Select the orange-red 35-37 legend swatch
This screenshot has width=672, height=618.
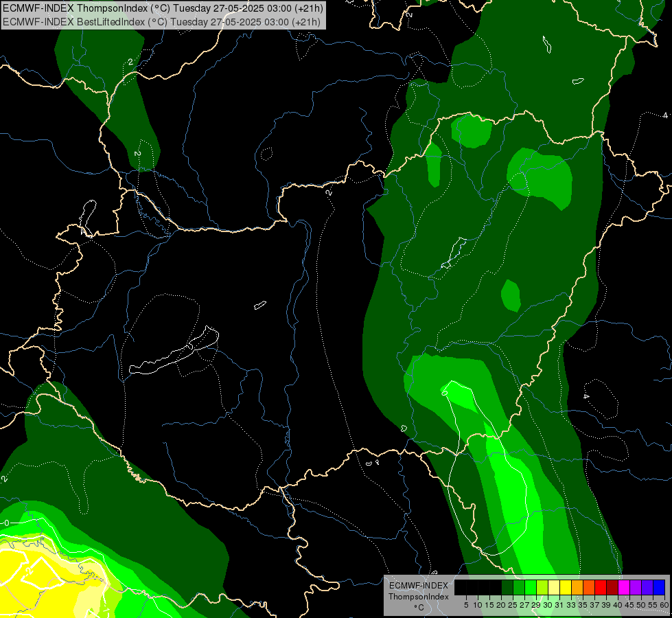click(x=589, y=587)
